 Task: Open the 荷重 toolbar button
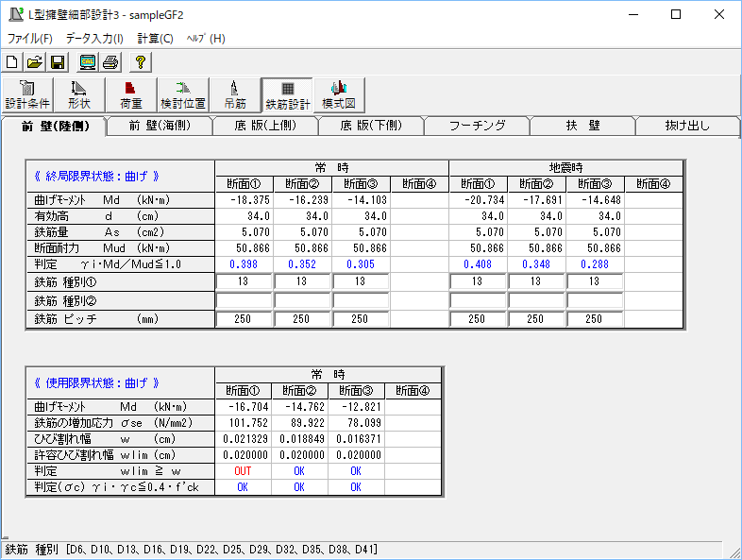click(131, 94)
